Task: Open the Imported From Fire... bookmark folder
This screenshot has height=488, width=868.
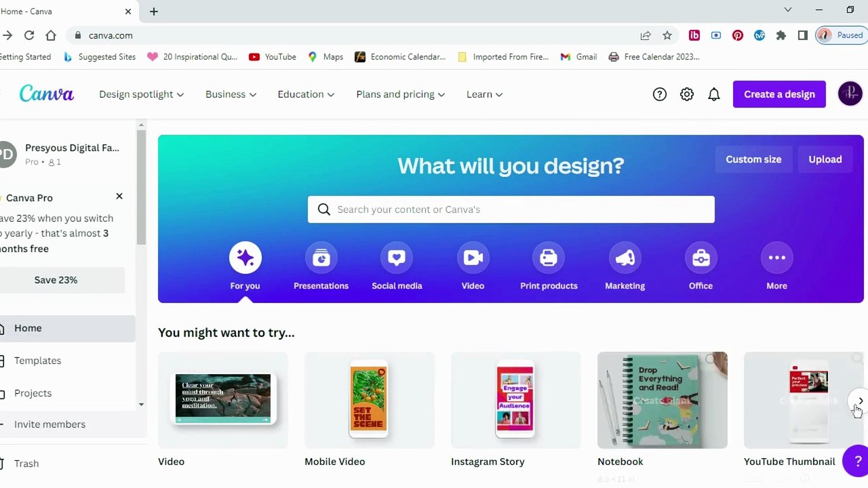Action: [503, 57]
